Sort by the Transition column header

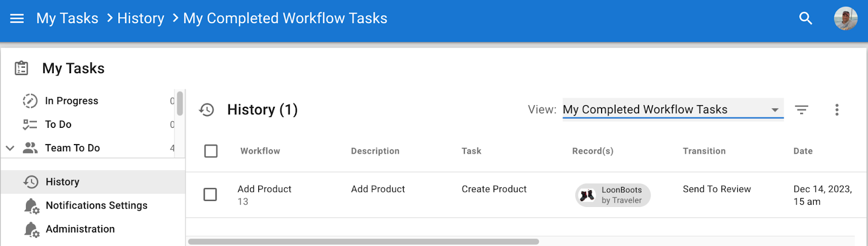click(704, 151)
